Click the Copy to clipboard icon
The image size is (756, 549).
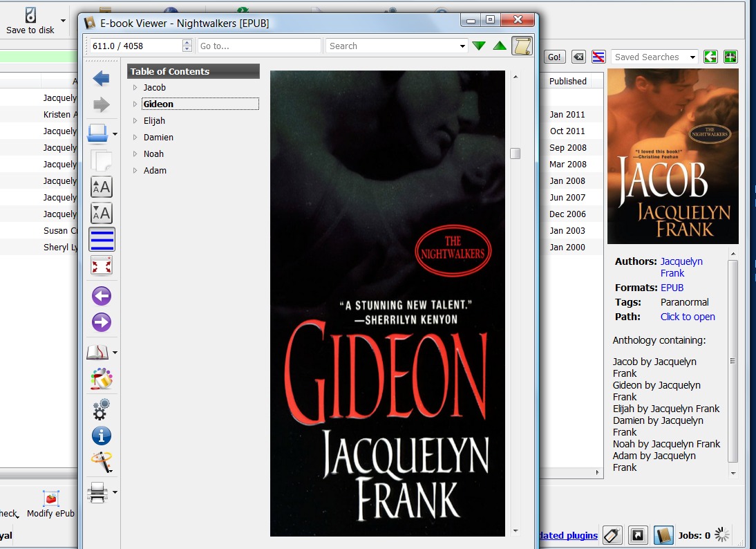click(x=102, y=160)
